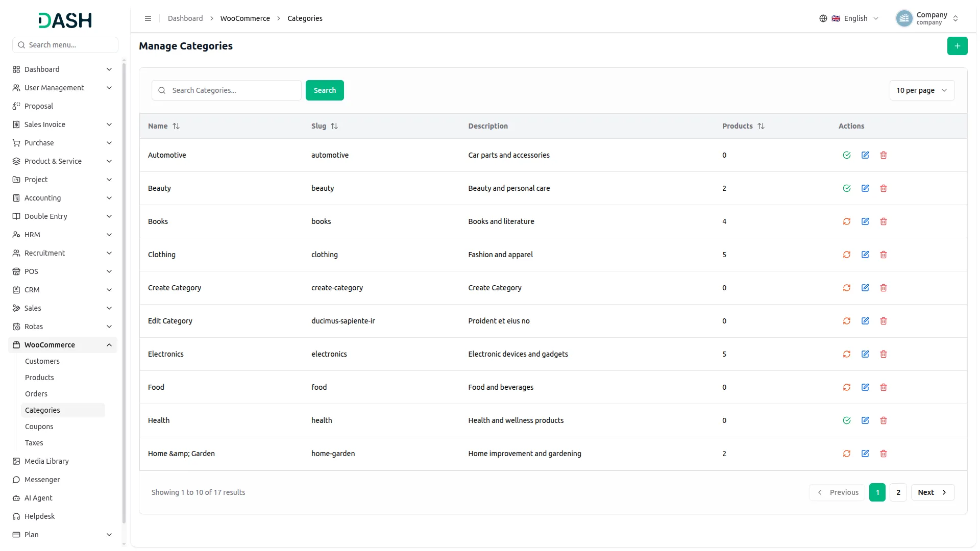Edit the Home & Garden category
980x551 pixels.
click(x=865, y=454)
